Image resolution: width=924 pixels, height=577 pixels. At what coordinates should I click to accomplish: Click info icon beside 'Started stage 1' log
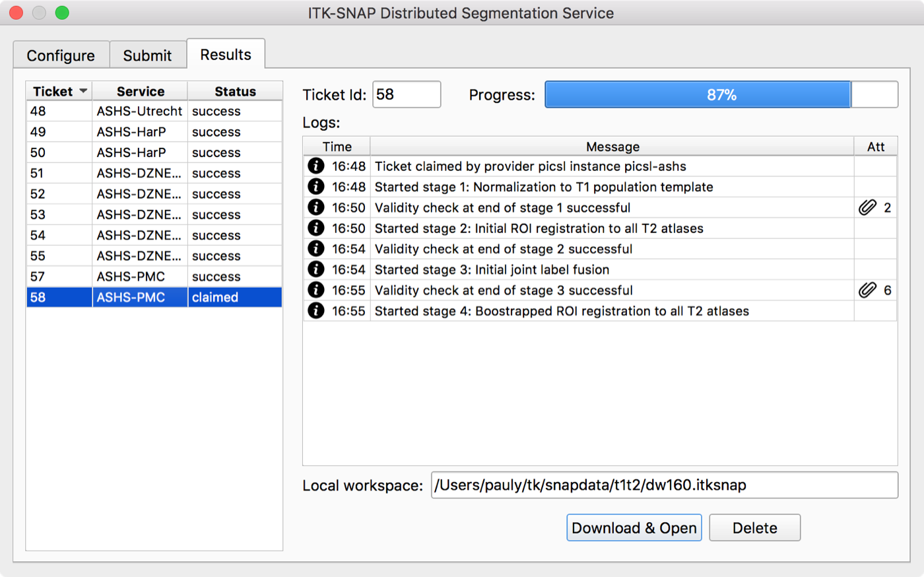(x=316, y=186)
